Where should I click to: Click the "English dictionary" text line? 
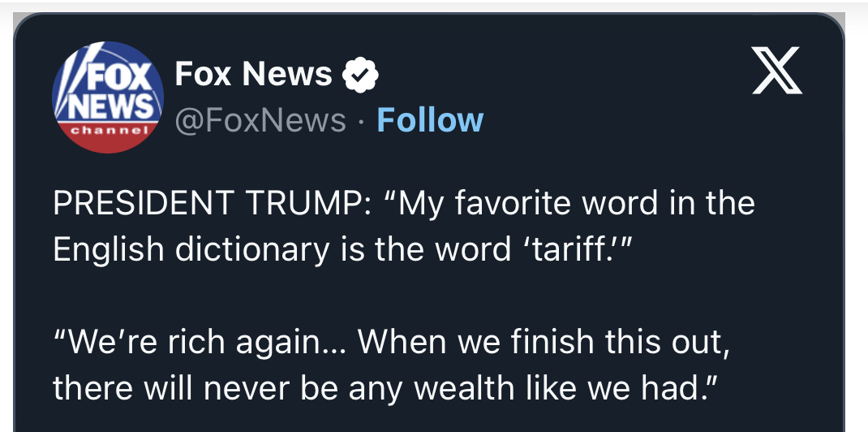191,248
